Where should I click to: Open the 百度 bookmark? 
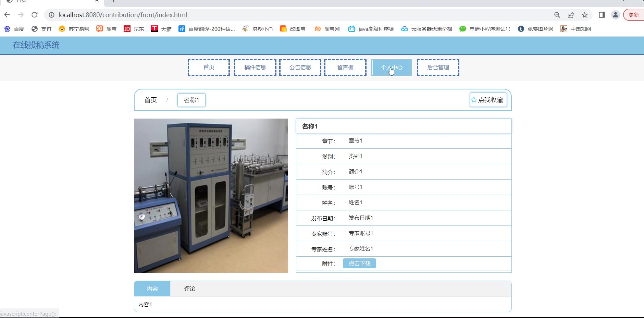pyautogui.click(x=14, y=29)
